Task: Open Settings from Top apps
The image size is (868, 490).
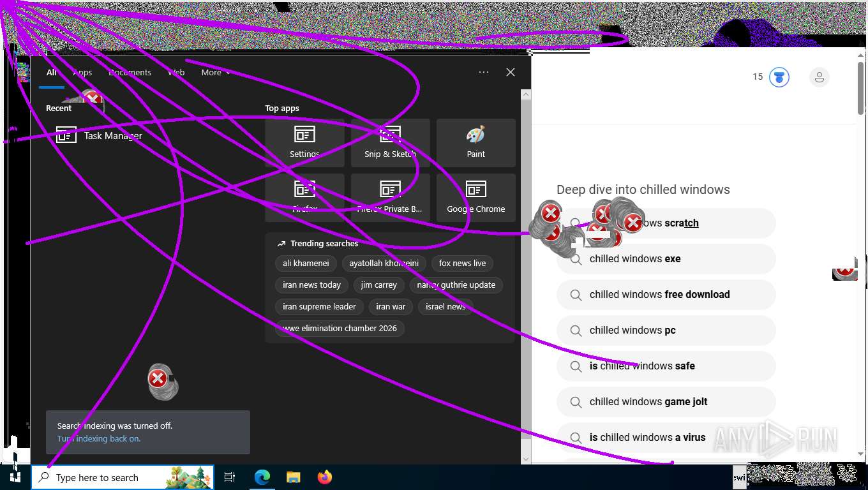Action: (x=304, y=142)
